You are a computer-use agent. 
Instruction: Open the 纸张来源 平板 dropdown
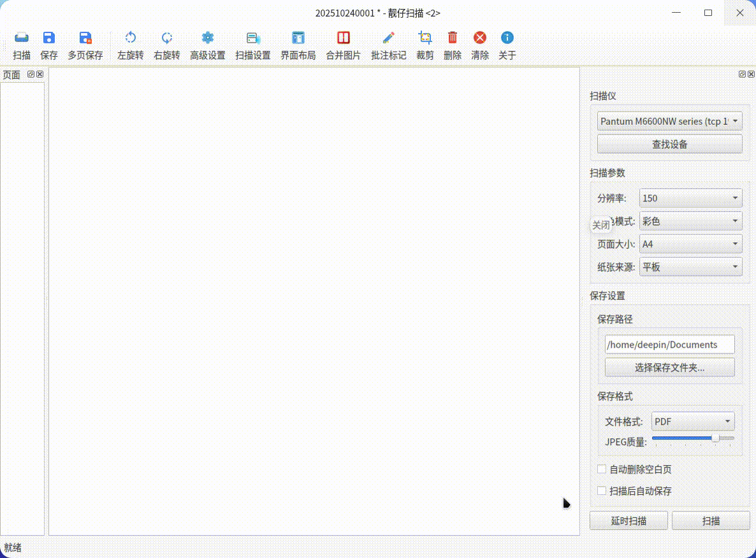click(x=690, y=267)
